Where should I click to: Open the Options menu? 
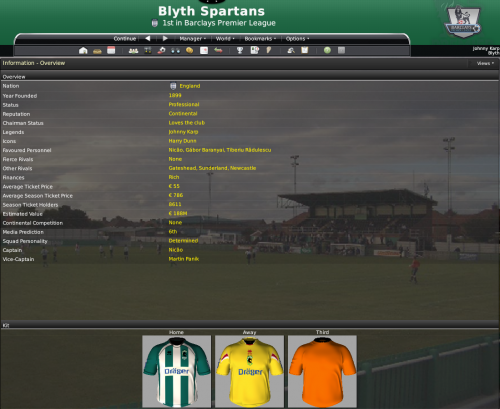point(297,39)
